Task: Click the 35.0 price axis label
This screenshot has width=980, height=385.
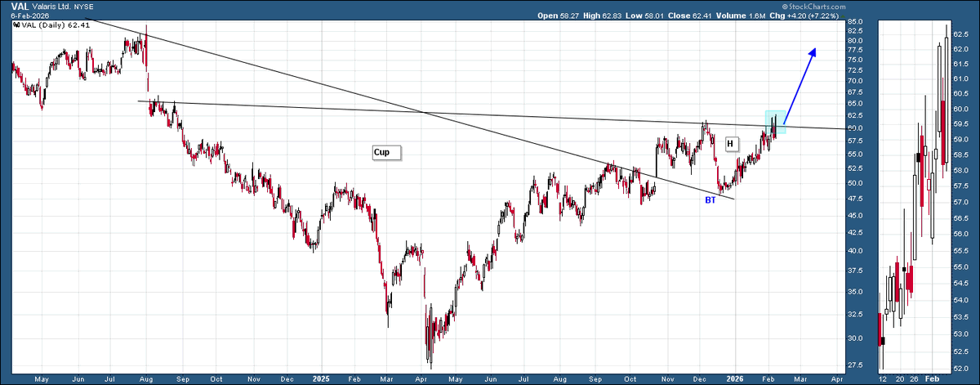Action: [x=857, y=292]
